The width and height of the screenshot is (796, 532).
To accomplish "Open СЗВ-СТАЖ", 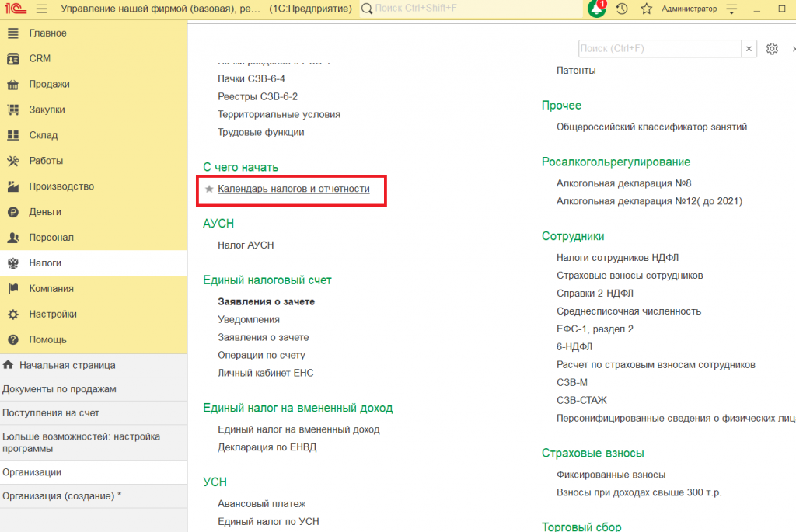I will tap(581, 400).
